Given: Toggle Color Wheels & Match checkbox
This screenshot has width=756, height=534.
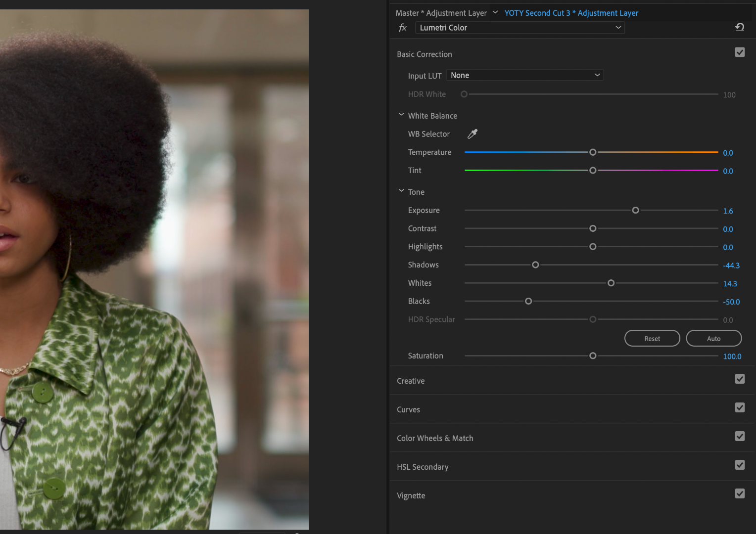Looking at the screenshot, I should pyautogui.click(x=740, y=436).
